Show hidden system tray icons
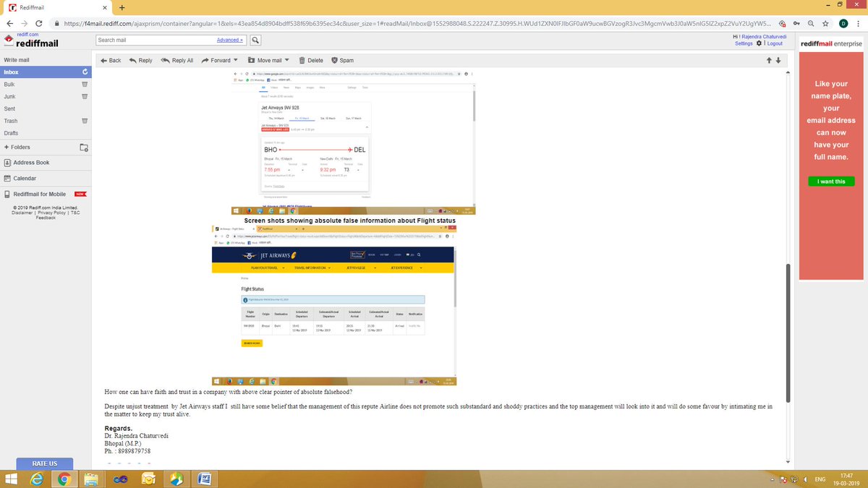868x488 pixels. click(773, 479)
